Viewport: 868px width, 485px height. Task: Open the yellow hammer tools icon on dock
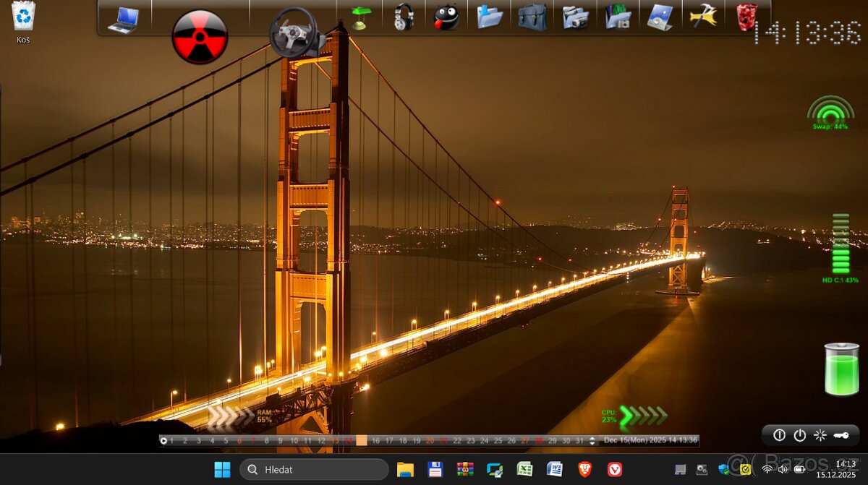pyautogui.click(x=703, y=17)
